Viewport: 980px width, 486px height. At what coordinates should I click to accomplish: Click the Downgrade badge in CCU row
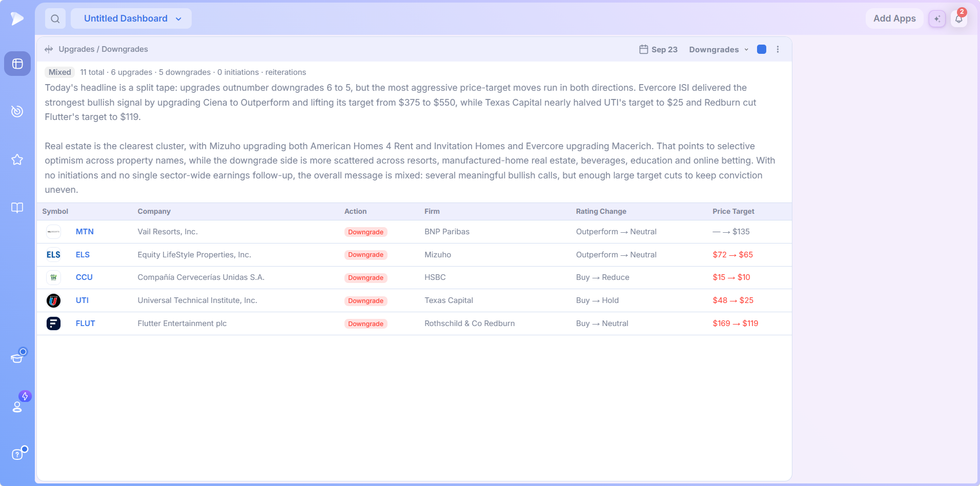coord(365,278)
